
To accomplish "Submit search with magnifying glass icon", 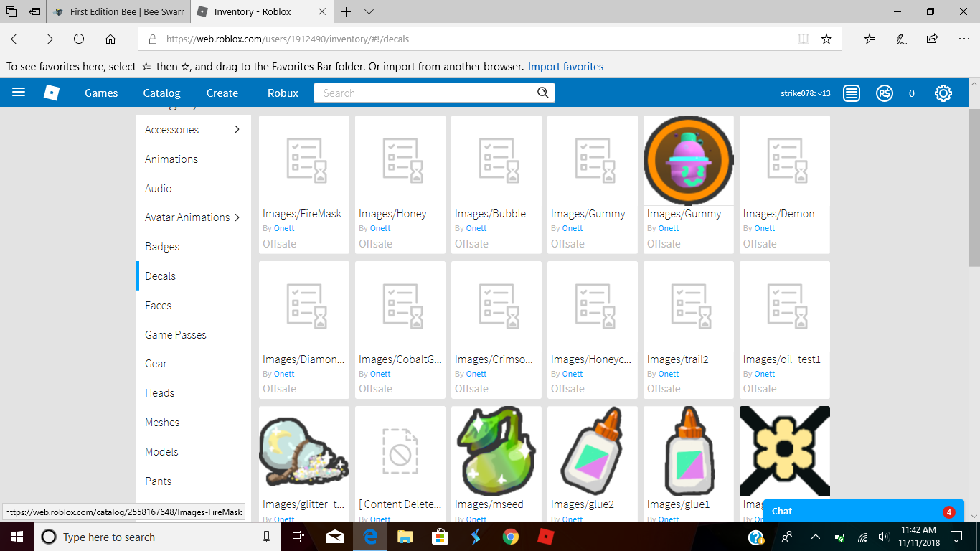I will pos(543,93).
